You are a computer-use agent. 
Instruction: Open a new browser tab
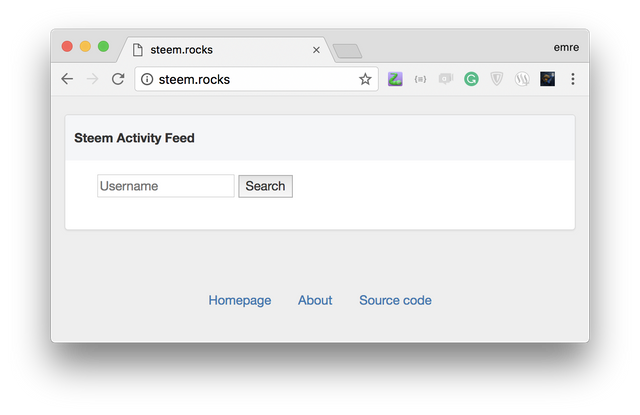tap(346, 50)
